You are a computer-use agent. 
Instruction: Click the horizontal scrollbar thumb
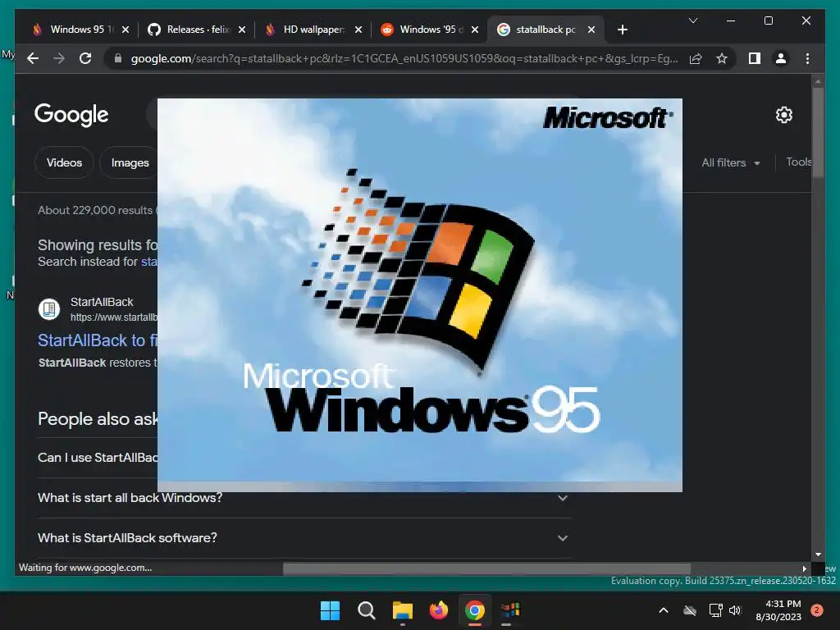(486, 568)
